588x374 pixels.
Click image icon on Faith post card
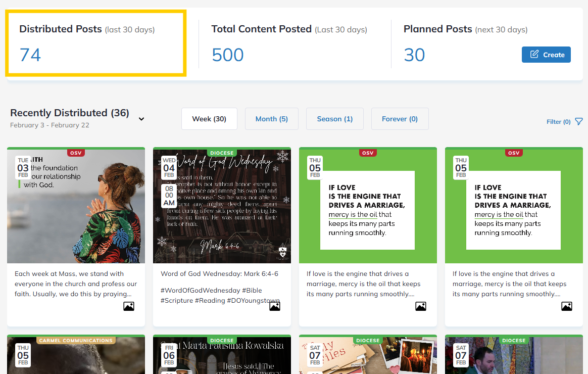(129, 306)
